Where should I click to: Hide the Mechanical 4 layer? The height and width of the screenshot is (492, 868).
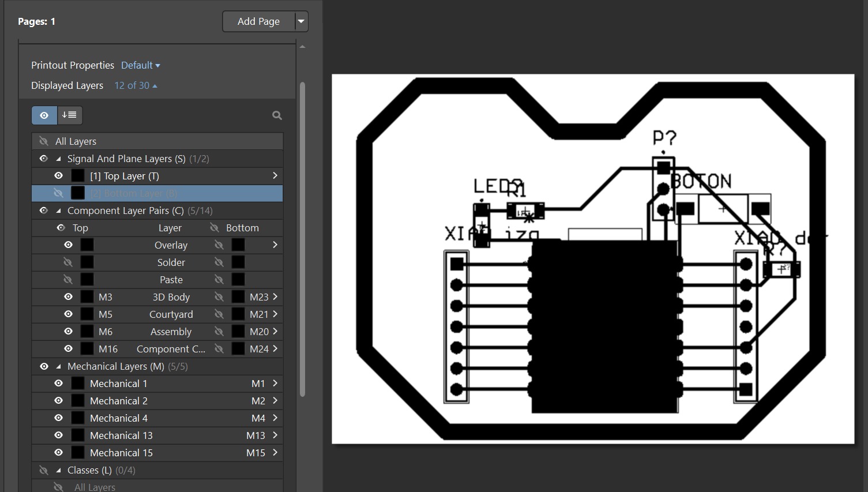[59, 418]
